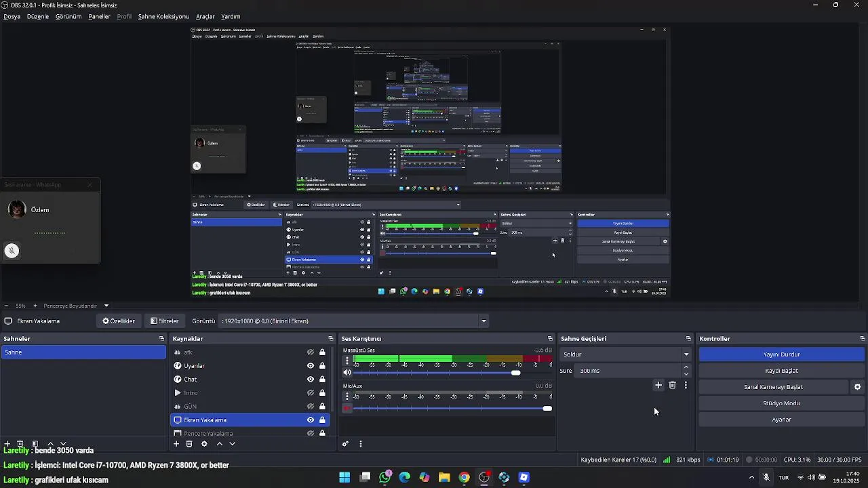This screenshot has height=488, width=868.
Task: Open scene filters icon in Sahneler toolbar
Action: (35, 444)
